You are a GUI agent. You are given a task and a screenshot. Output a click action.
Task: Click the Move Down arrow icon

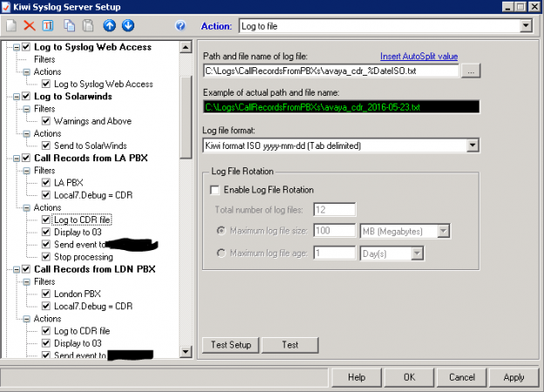pyautogui.click(x=129, y=26)
